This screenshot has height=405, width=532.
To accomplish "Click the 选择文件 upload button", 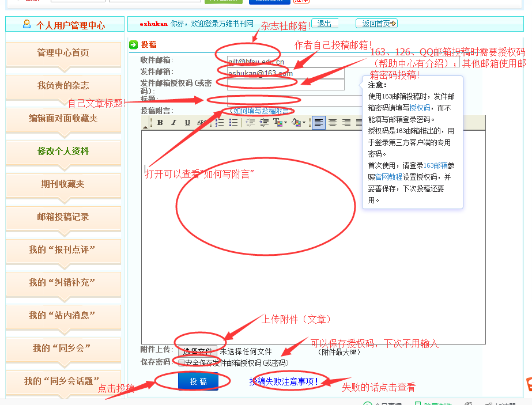I will (x=198, y=351).
